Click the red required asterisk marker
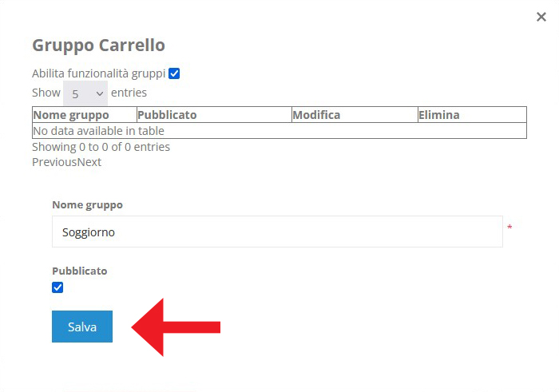The width and height of the screenshot is (559, 392). 509,227
